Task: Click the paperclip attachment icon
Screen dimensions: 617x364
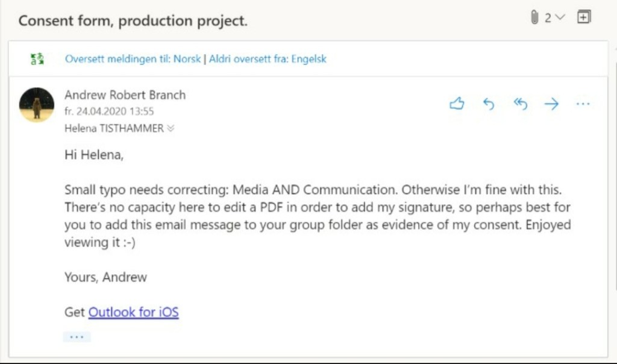Action: (534, 18)
